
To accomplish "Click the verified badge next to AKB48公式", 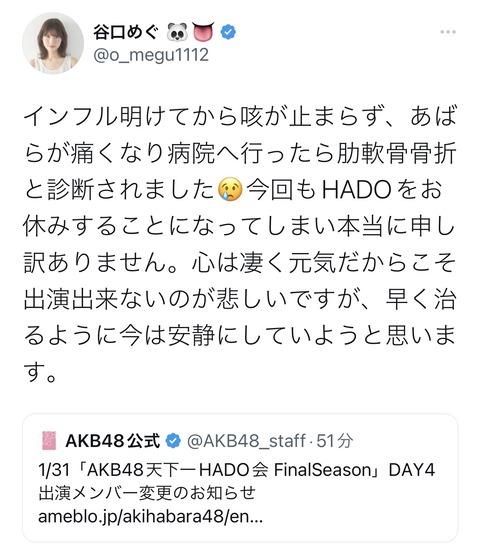I will [x=173, y=441].
